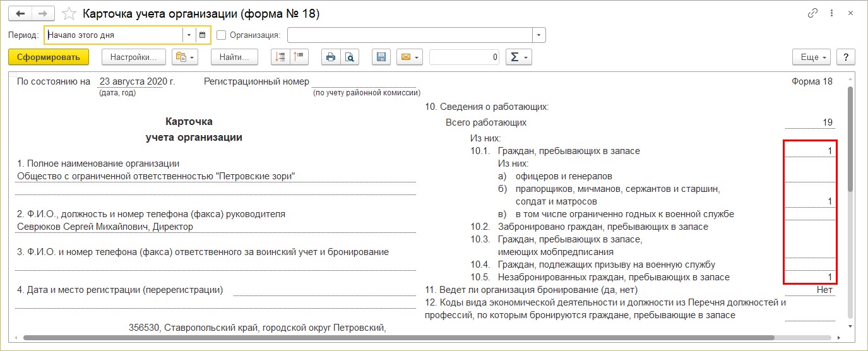Select the "Форма 18" label cell

coord(812,81)
